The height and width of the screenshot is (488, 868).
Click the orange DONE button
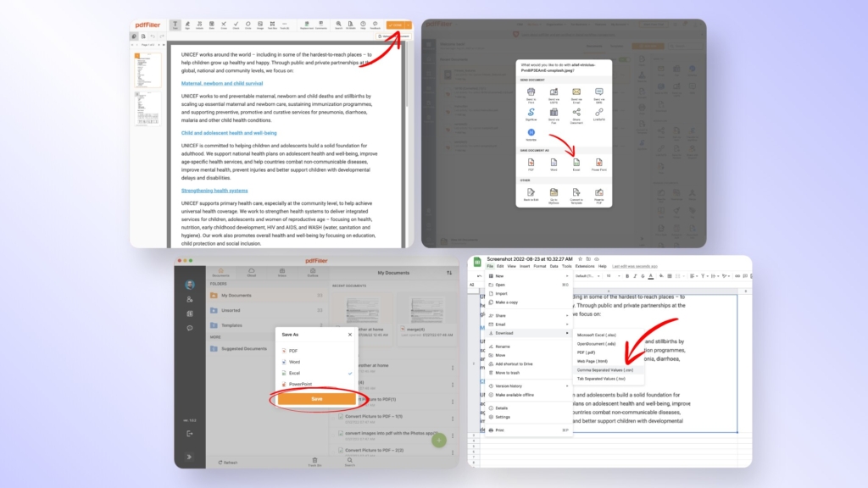[x=395, y=25]
